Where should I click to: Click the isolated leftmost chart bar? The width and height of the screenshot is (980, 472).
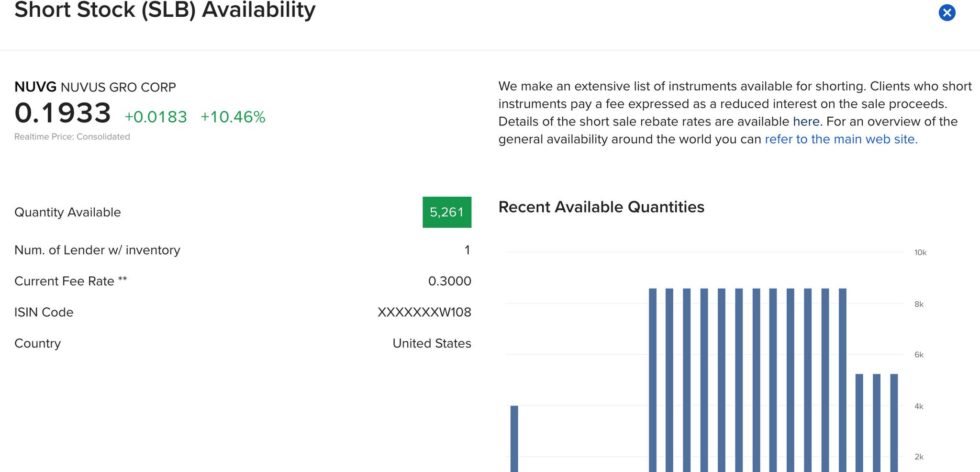point(514,438)
